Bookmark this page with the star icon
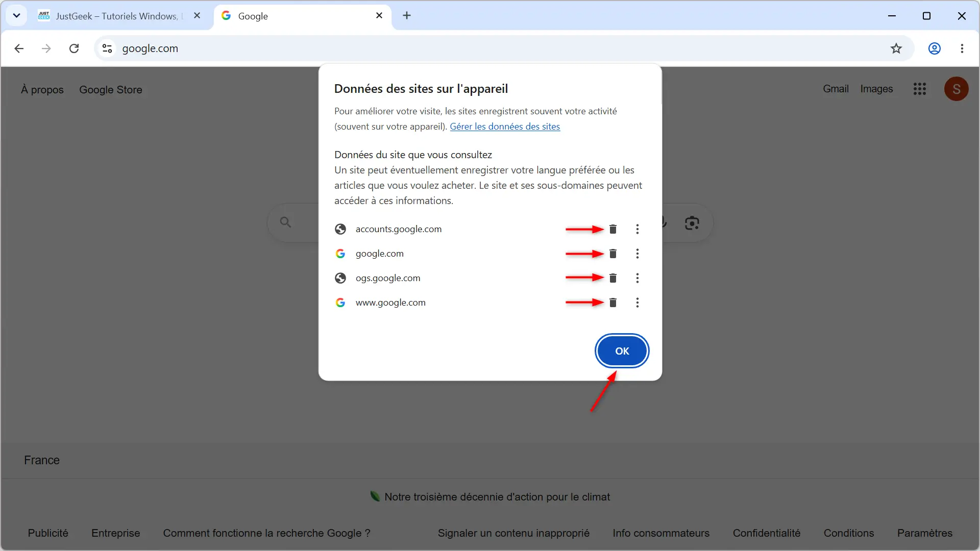Viewport: 980px width, 551px height. pyautogui.click(x=896, y=48)
